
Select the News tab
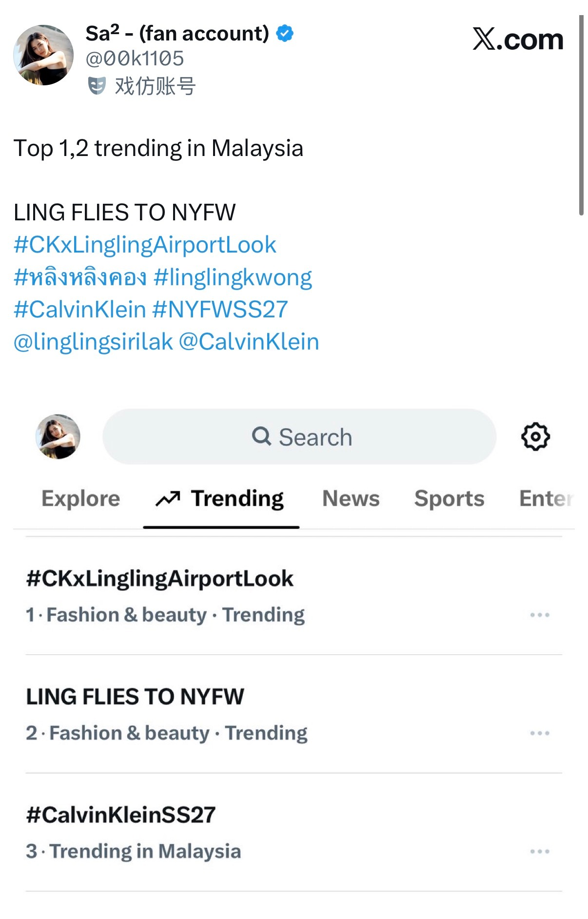[351, 499]
